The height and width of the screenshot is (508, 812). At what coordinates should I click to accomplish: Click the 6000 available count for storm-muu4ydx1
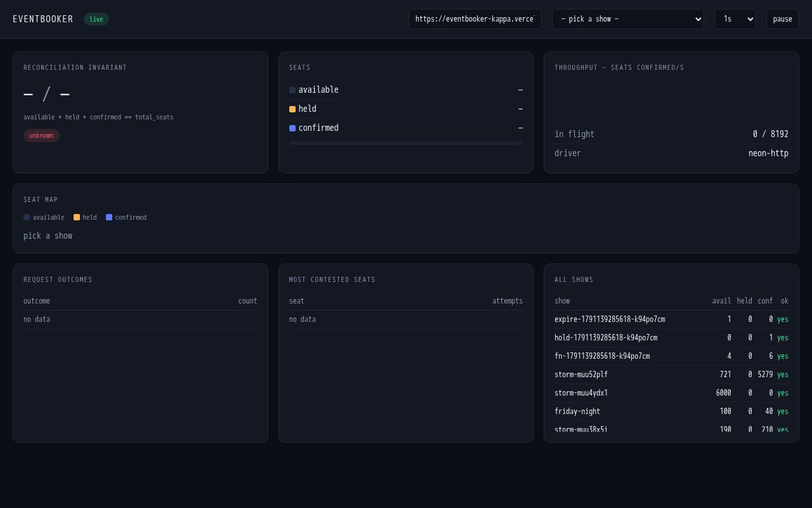pyautogui.click(x=723, y=393)
